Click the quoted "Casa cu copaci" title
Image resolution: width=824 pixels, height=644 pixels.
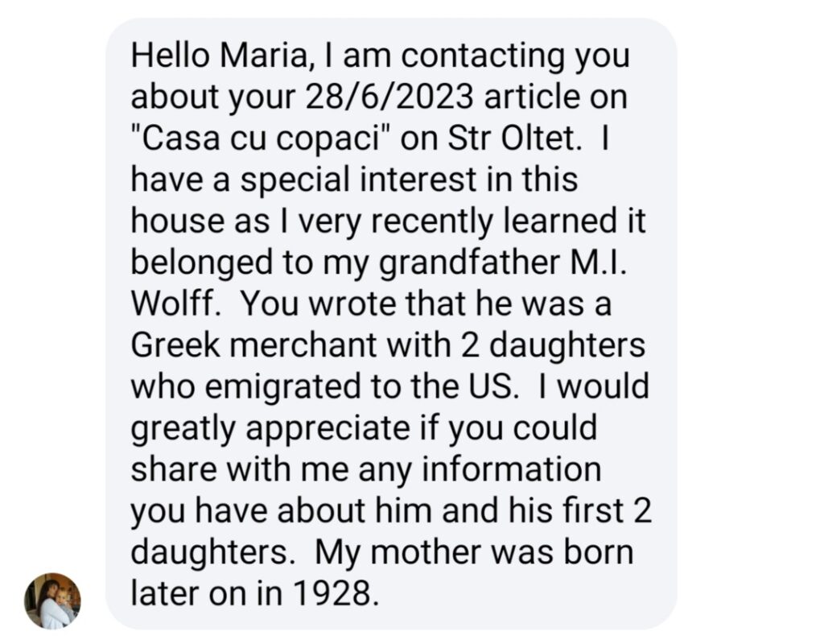(261, 138)
